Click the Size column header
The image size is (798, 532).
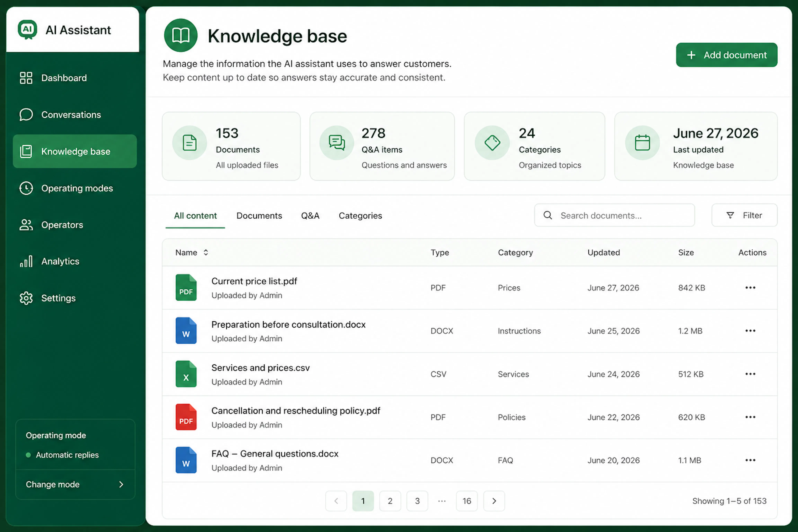click(x=686, y=252)
